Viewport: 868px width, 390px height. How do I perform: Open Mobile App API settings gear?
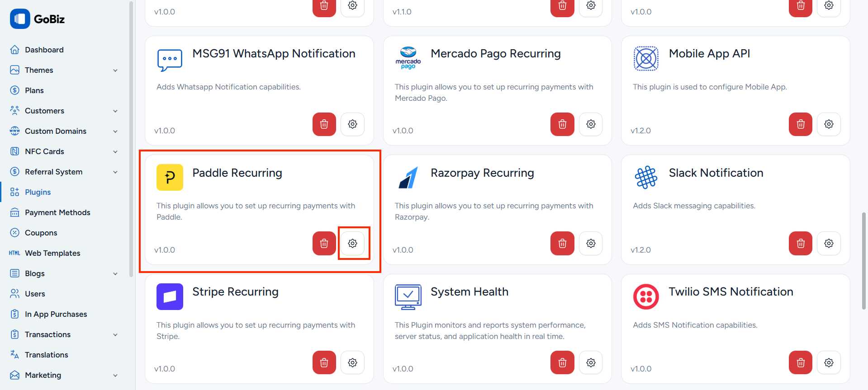(829, 124)
